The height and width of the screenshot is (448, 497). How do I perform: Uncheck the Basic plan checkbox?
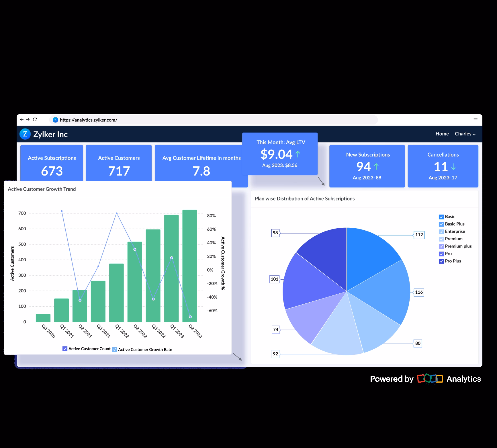pos(441,217)
